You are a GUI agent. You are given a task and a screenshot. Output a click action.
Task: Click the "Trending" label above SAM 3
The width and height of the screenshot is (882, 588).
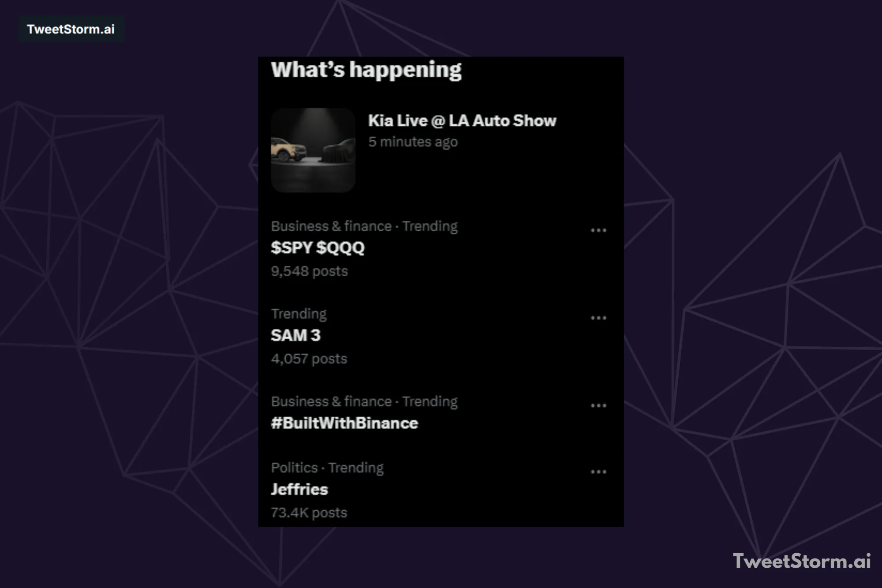click(299, 314)
